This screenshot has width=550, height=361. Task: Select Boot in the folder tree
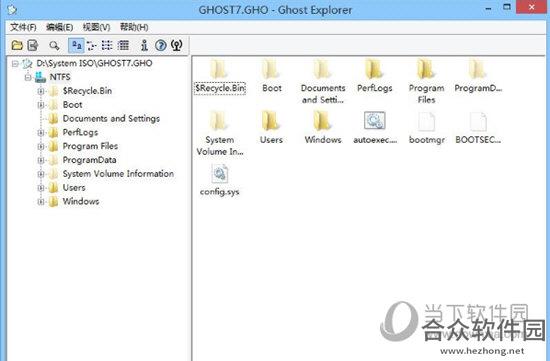coord(72,105)
